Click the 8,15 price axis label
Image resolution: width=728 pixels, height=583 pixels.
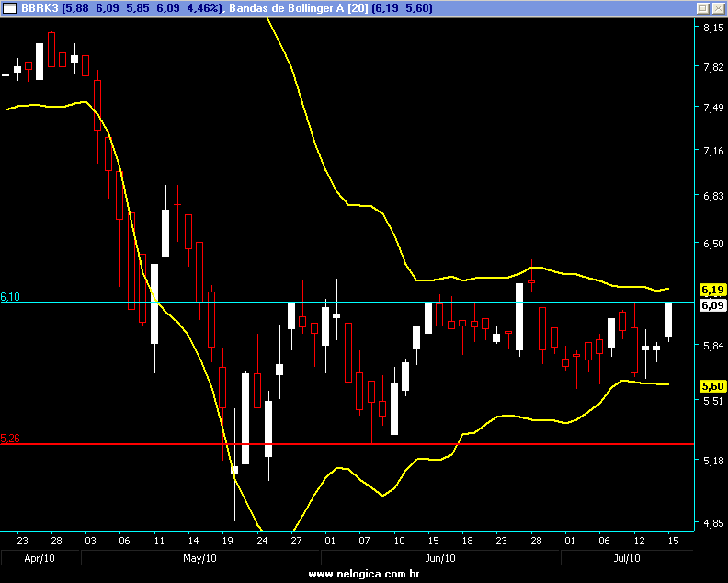(713, 28)
